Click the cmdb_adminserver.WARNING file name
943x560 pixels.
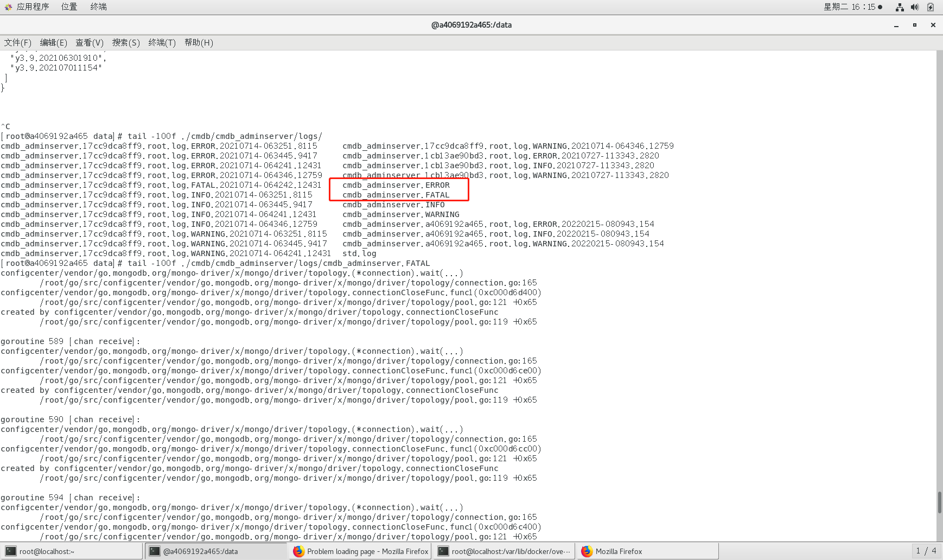click(401, 214)
